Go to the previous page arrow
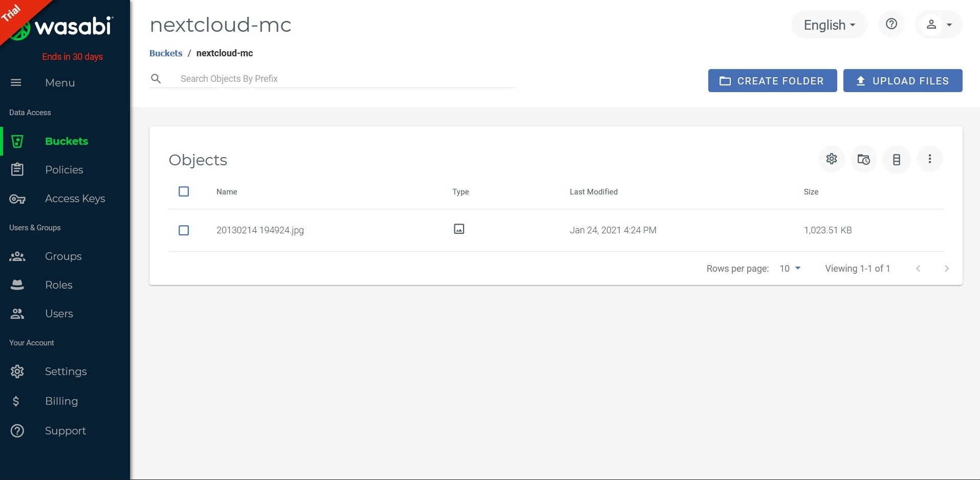980x480 pixels. [x=918, y=269]
